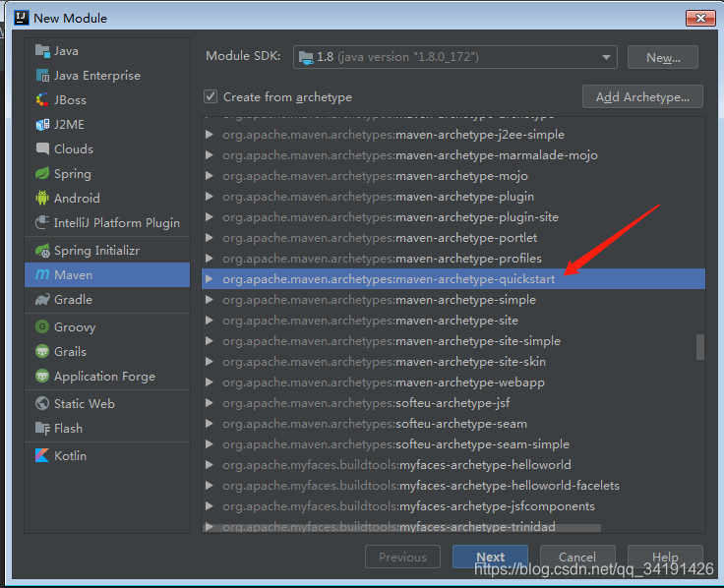Click the Next button
Screen dimensions: 724x588
coord(490,557)
